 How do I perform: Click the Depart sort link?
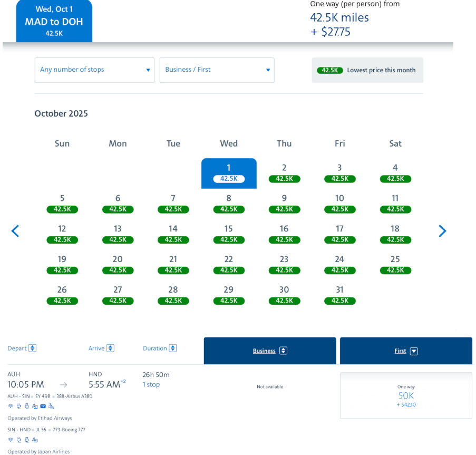[x=17, y=348]
